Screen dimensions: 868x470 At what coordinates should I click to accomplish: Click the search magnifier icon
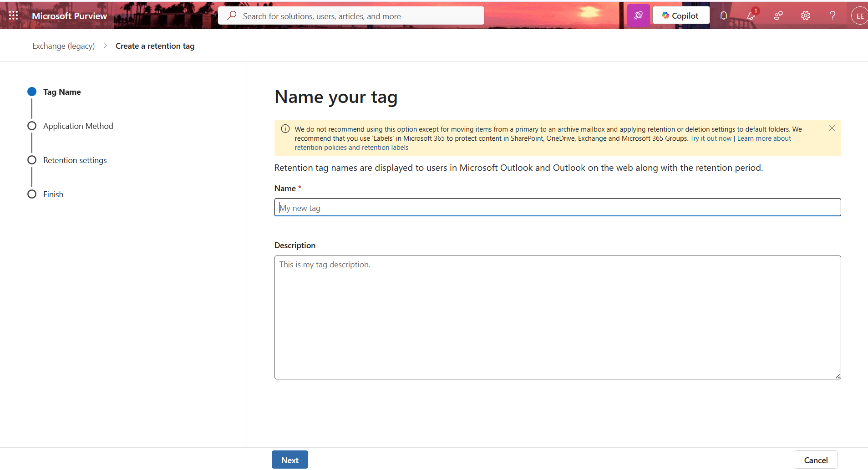coord(232,15)
